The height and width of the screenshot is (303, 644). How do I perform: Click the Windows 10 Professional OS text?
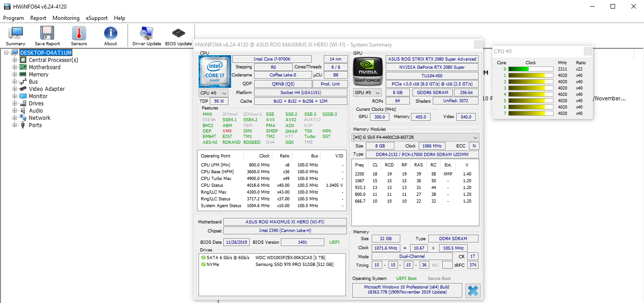[407, 290]
